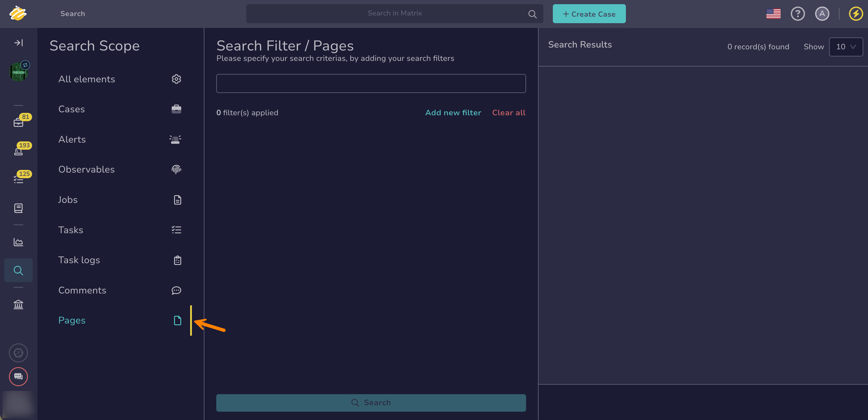Click the Search breadcrumb title in the header
Viewport: 868px width, 420px height.
tap(73, 14)
